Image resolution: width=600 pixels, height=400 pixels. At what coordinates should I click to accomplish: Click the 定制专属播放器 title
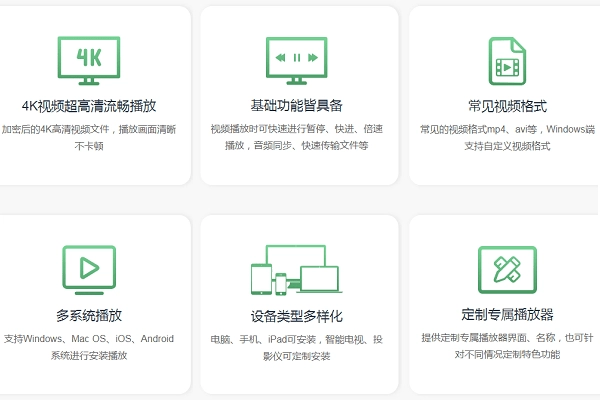point(507,315)
